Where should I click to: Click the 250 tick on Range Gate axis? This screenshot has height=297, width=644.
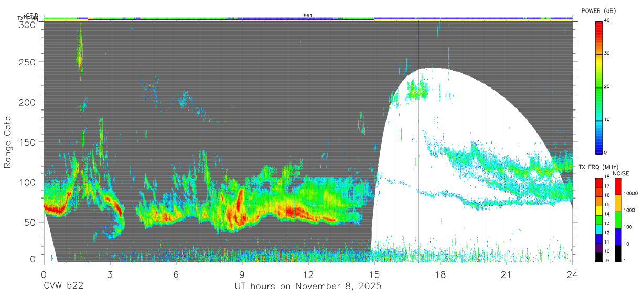28,62
